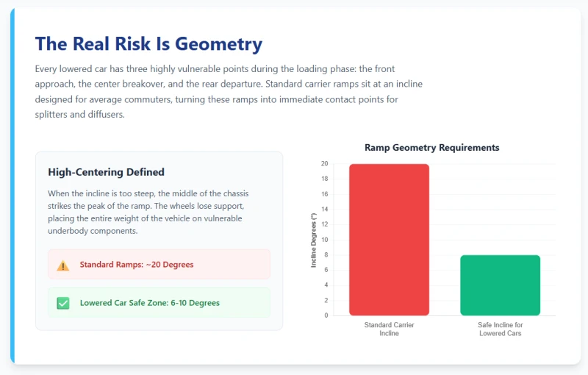Click the 'Safe Incline for Lowered Cars' label

500,329
